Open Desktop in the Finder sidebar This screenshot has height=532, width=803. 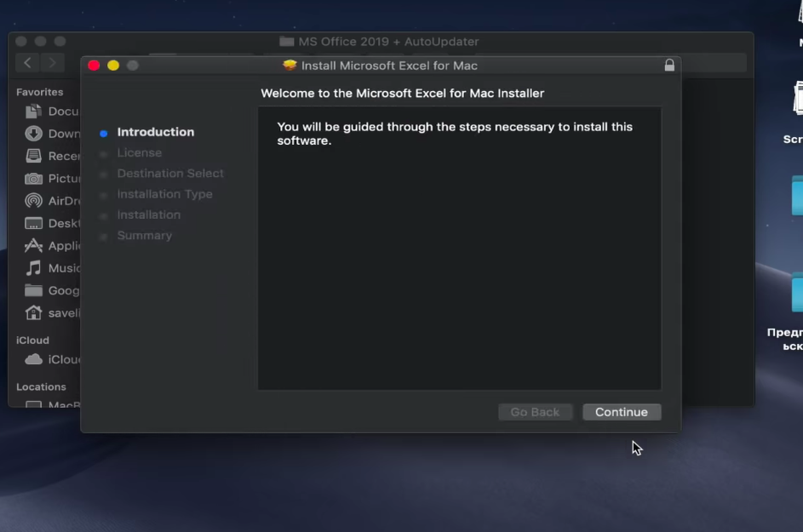(x=52, y=223)
